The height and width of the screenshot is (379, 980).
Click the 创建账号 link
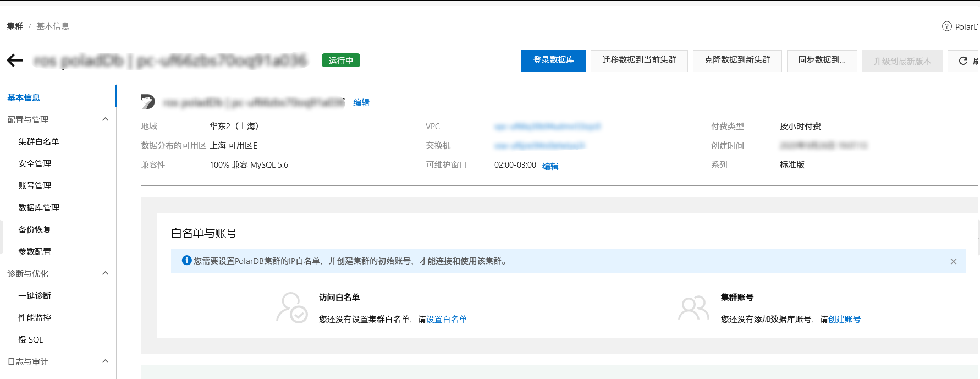(844, 319)
